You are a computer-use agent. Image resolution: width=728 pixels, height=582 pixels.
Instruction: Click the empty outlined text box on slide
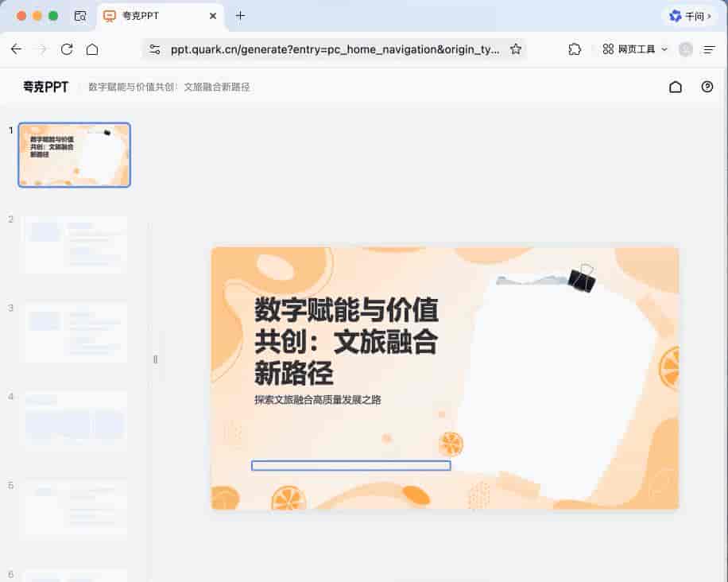point(351,465)
